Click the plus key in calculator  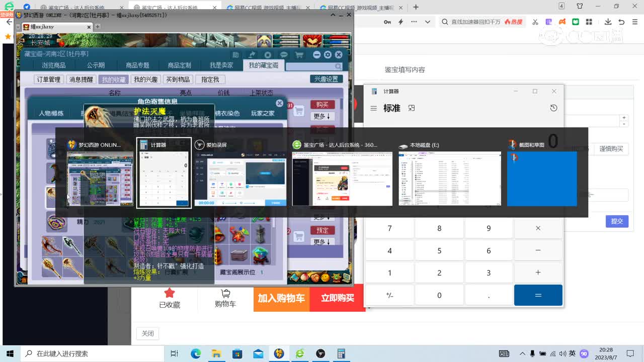[x=538, y=273]
